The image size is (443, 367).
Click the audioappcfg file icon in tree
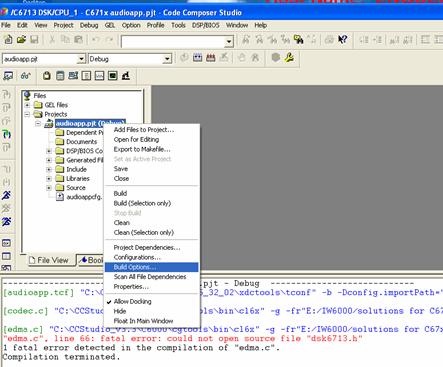[x=60, y=197]
